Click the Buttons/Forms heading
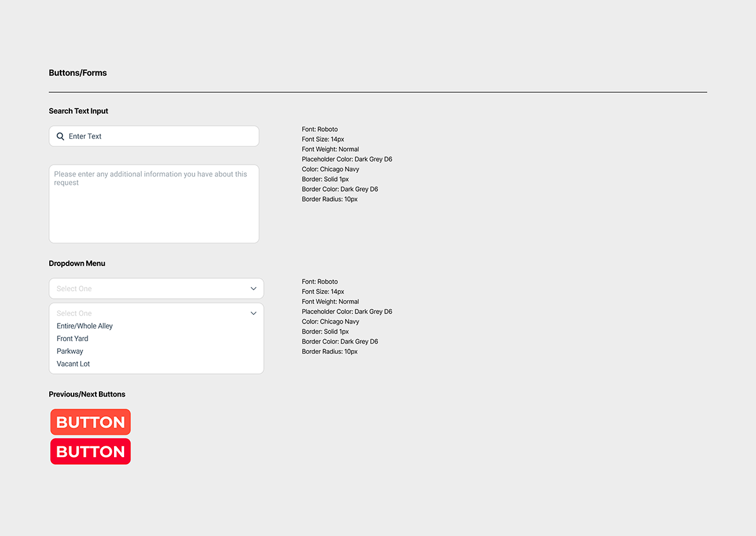 [x=78, y=73]
